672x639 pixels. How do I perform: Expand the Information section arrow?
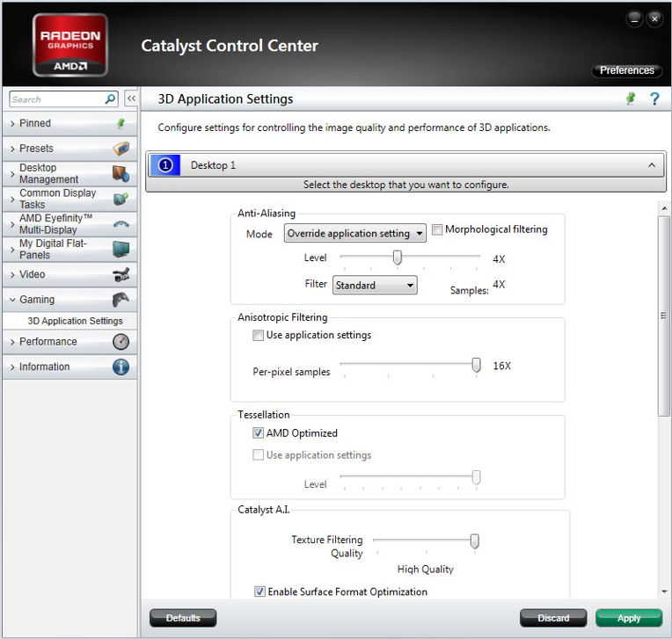coord(12,367)
